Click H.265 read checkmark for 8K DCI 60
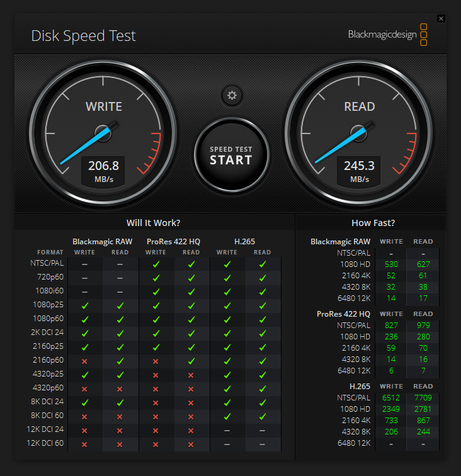 (262, 416)
